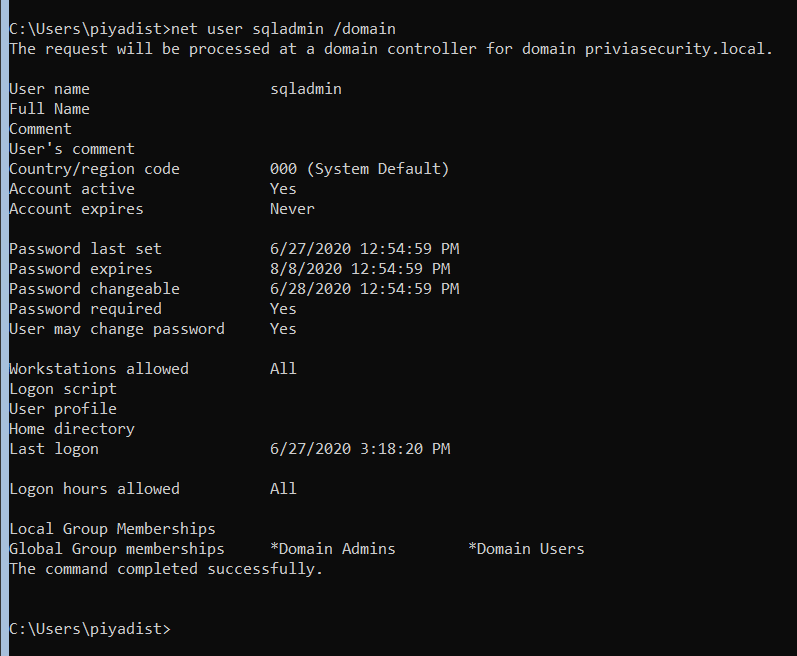The width and height of the screenshot is (797, 656).
Task: Click the sqladmin user name value
Action: (x=306, y=89)
